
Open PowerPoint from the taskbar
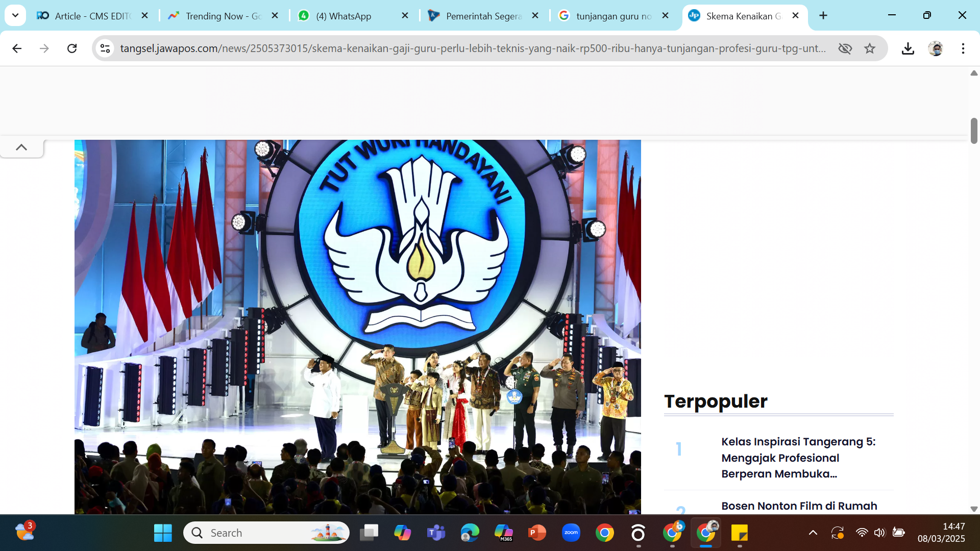pyautogui.click(x=537, y=533)
